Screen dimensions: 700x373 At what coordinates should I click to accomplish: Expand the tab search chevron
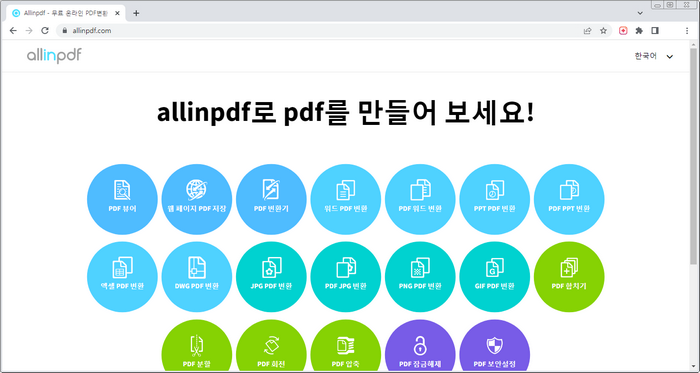pyautogui.click(x=640, y=13)
